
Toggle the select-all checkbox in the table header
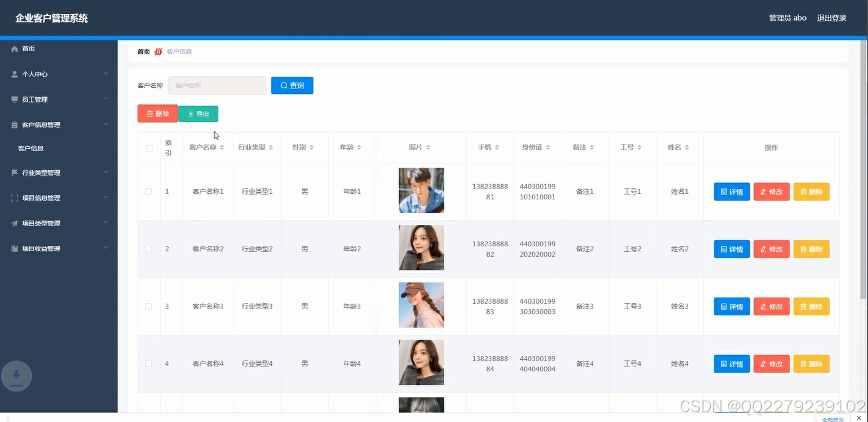148,147
